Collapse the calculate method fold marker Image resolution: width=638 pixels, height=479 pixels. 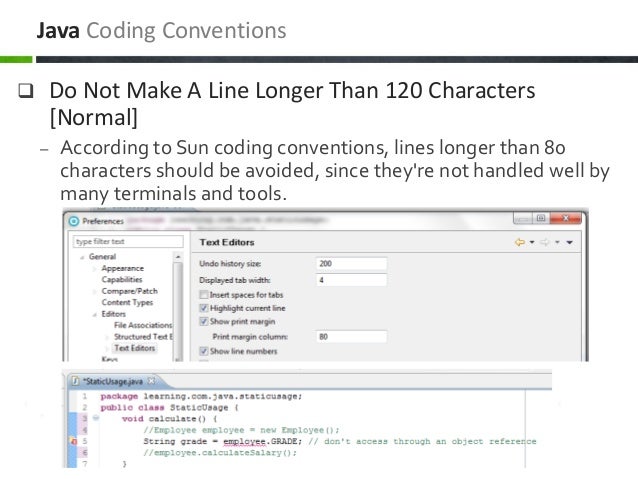(96, 418)
